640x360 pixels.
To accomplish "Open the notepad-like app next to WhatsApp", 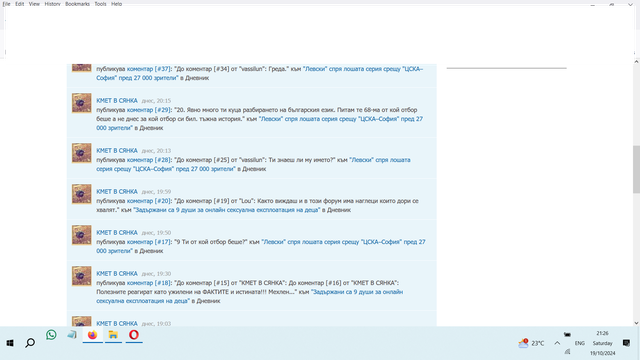I will [x=72, y=335].
